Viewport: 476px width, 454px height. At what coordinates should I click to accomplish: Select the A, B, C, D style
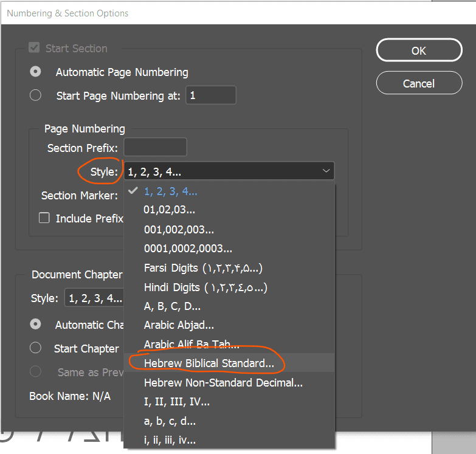pyautogui.click(x=172, y=306)
